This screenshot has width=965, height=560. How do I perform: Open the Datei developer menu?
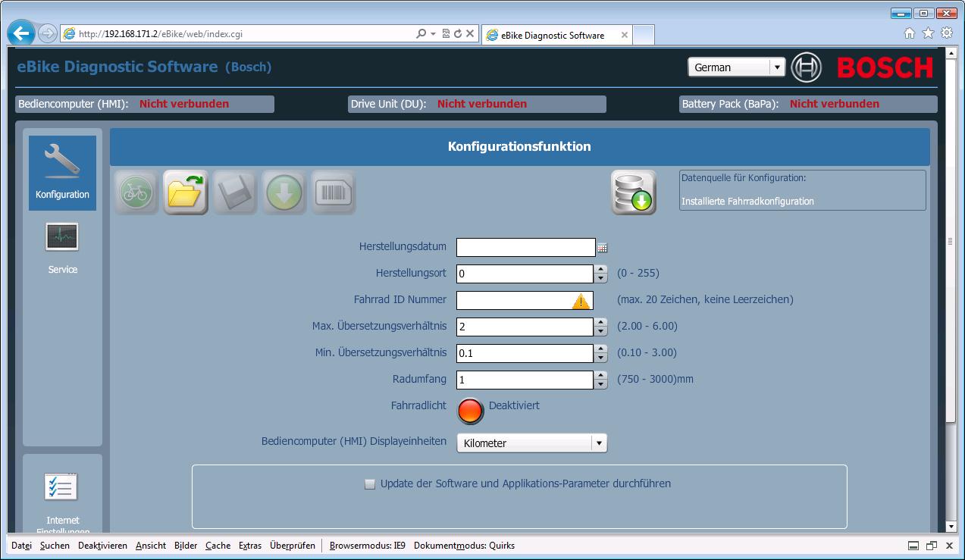tap(22, 546)
